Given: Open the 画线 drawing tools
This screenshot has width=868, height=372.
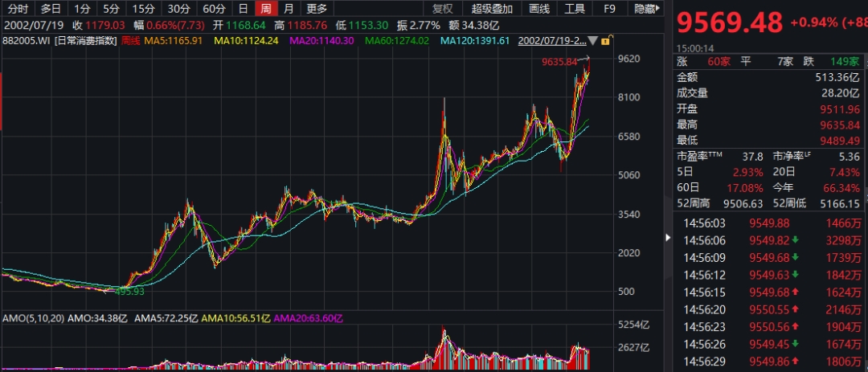Looking at the screenshot, I should pyautogui.click(x=538, y=8).
